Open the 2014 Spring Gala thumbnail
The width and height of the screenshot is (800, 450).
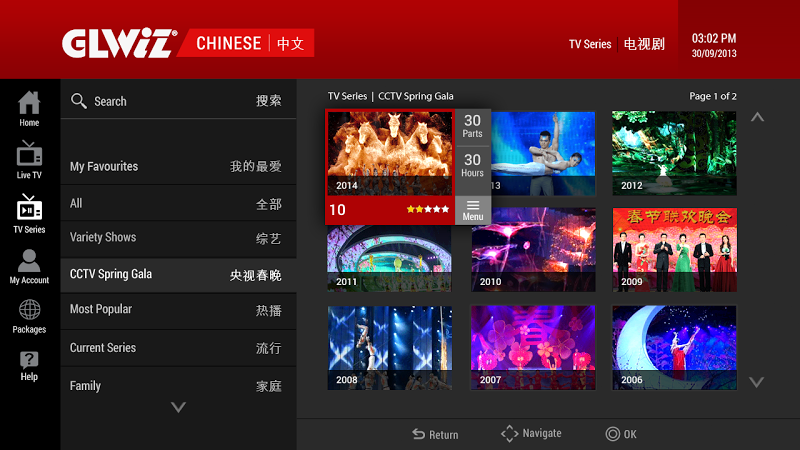point(390,153)
